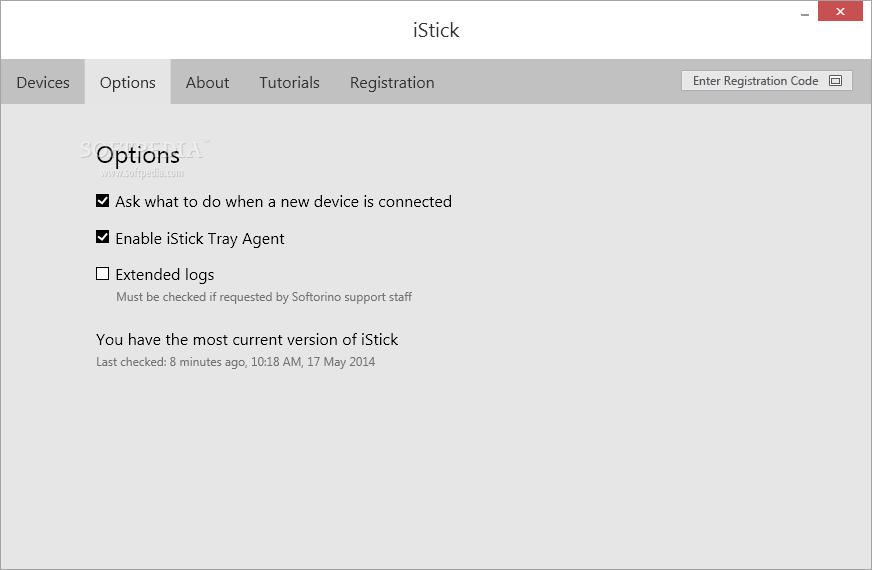Click the iStick title text
872x570 pixels.
click(x=436, y=30)
